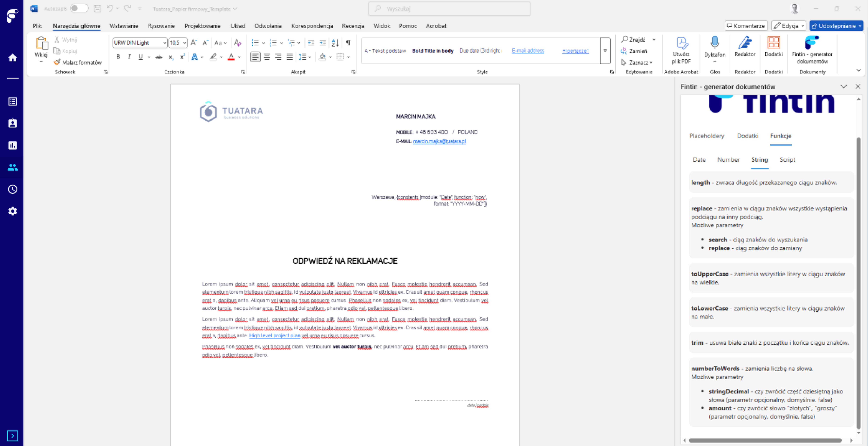
Task: Open the High level project plan link
Action: click(x=275, y=335)
